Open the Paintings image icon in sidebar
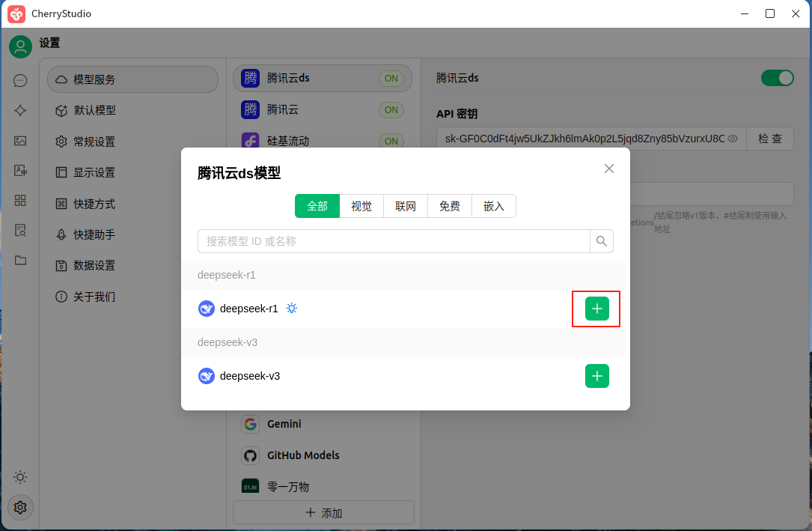The image size is (812, 531). point(20,141)
